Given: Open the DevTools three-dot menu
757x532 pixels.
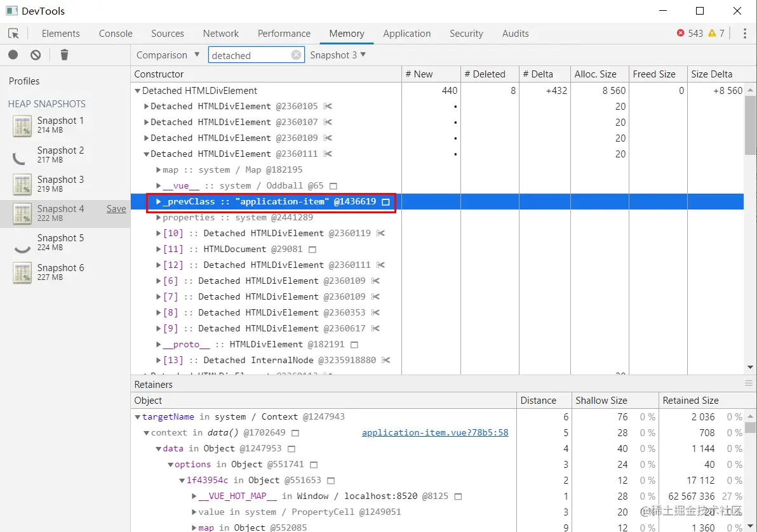Looking at the screenshot, I should pyautogui.click(x=745, y=33).
